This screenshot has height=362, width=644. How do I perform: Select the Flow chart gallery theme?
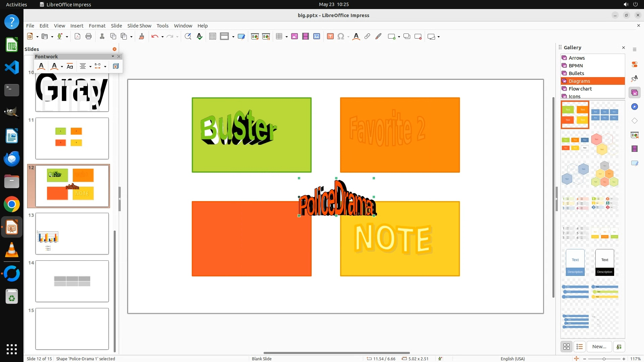click(x=580, y=89)
